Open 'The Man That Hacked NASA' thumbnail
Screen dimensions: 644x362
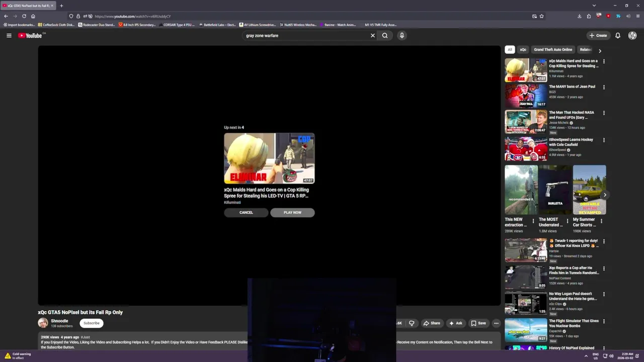click(526, 122)
